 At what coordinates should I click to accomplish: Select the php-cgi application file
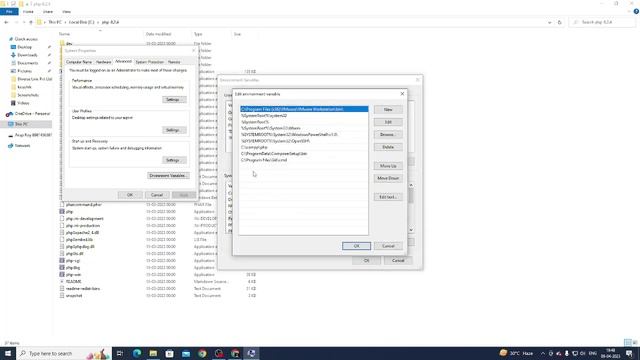coord(73,260)
